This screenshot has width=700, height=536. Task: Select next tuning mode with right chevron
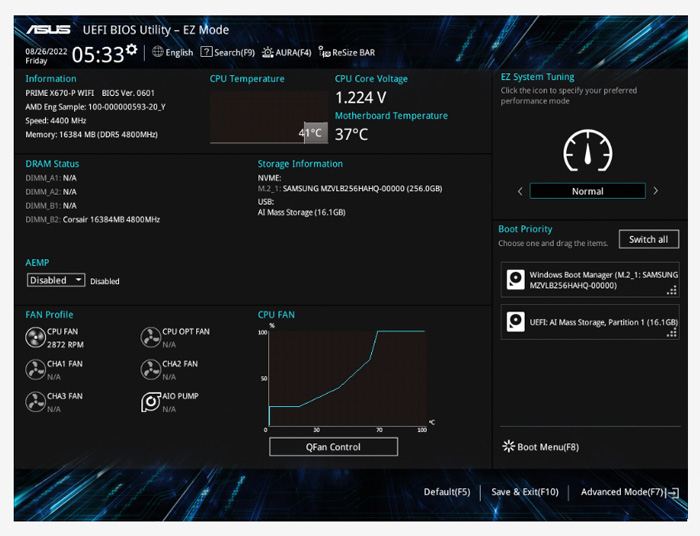pyautogui.click(x=655, y=191)
